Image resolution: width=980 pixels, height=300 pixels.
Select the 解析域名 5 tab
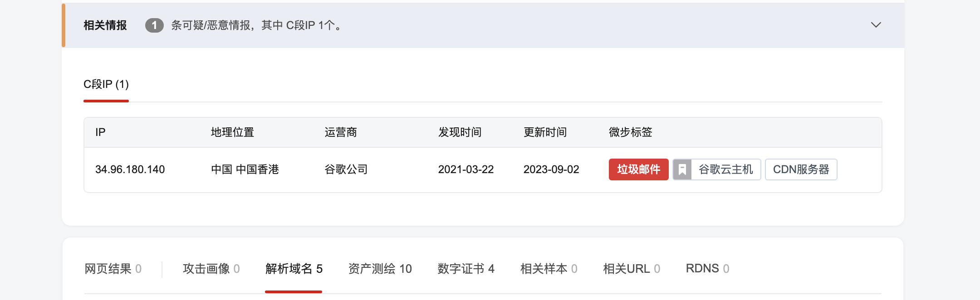[x=294, y=269]
